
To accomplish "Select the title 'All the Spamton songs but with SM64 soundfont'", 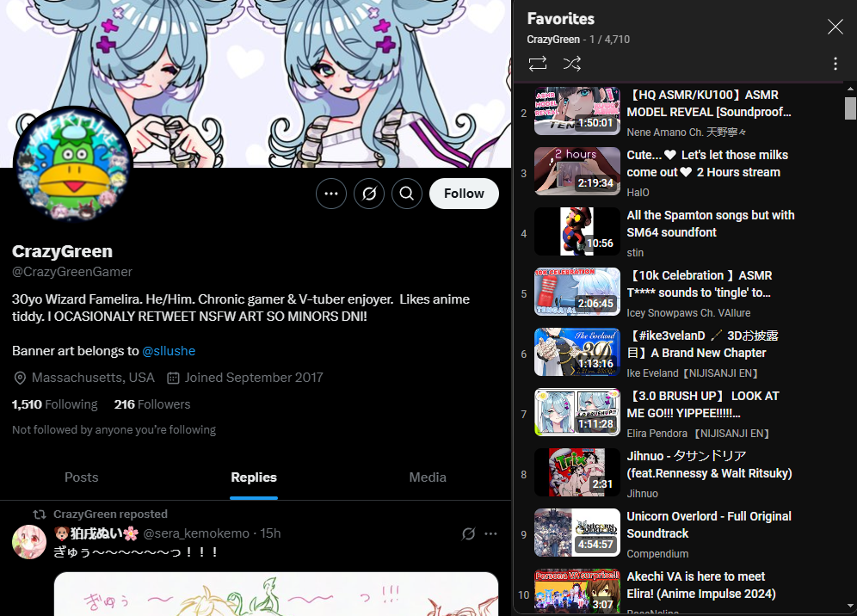I will pos(711,224).
